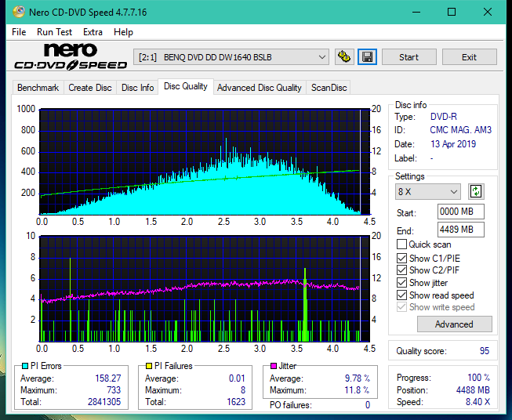Click the Start position 0000 MB field

461,212
